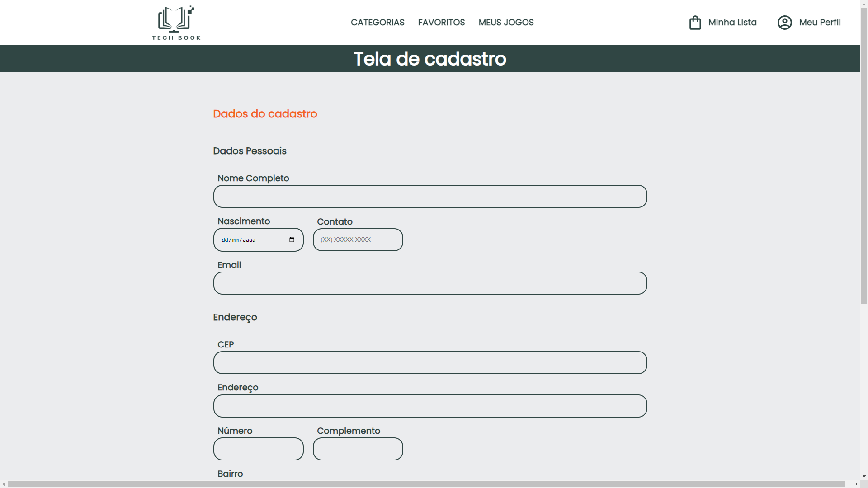Focus the Email input field
This screenshot has width=868, height=488.
click(x=429, y=283)
